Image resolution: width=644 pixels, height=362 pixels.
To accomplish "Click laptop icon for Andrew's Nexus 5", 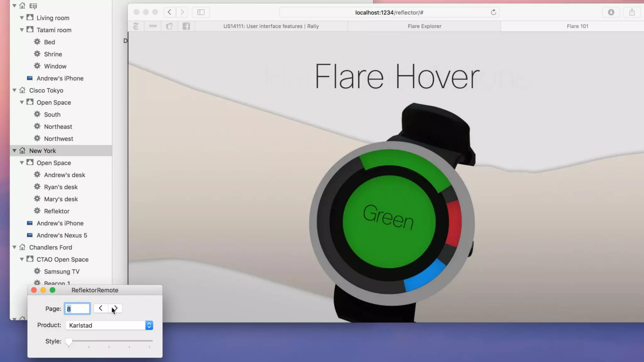I will coord(30,235).
